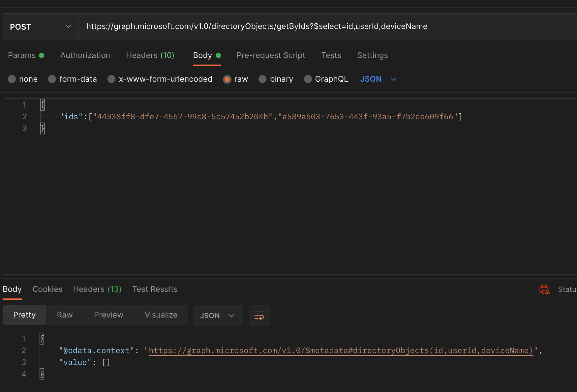Open the Pre-request Script tab

[x=271, y=55]
